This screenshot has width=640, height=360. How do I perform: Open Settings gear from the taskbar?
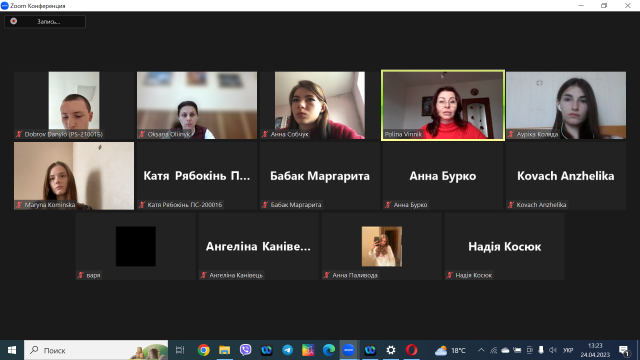(x=391, y=350)
